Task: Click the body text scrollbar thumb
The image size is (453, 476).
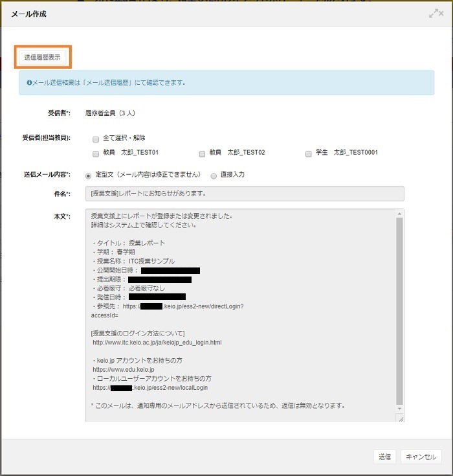Action: (x=399, y=311)
